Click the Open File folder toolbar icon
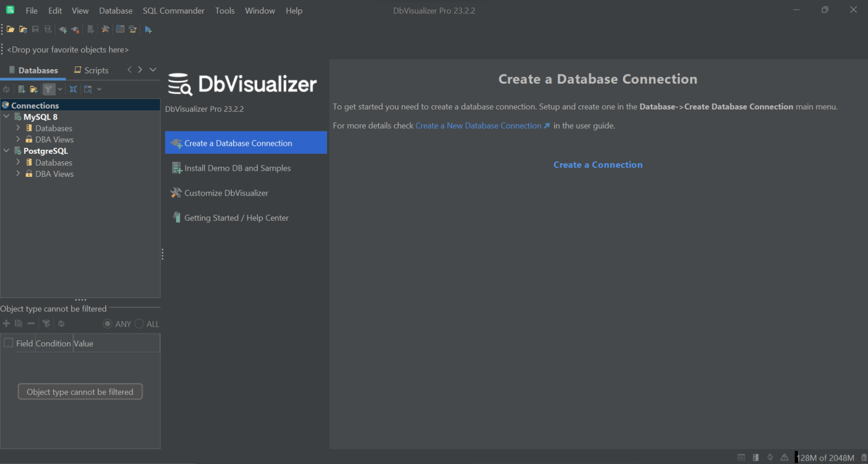This screenshot has height=464, width=868. (10, 29)
